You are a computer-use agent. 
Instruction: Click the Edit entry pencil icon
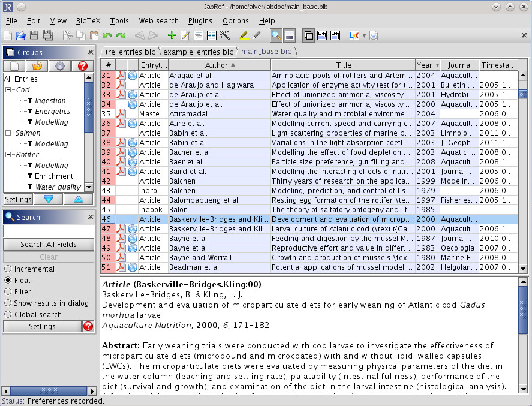point(185,35)
